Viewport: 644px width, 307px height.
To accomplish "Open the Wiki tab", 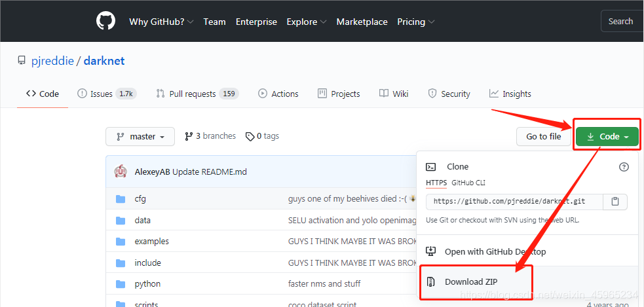I will coord(394,94).
